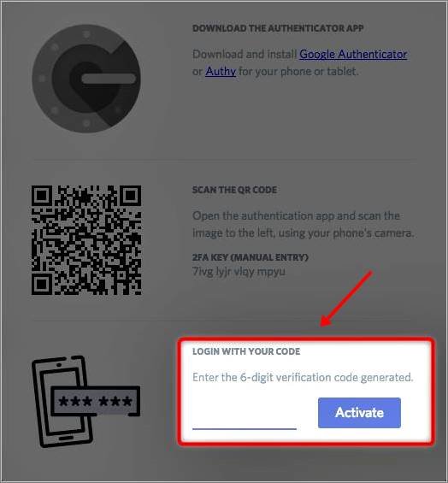Image resolution: width=448 pixels, height=483 pixels.
Task: Click the Activate button
Action: [x=359, y=412]
